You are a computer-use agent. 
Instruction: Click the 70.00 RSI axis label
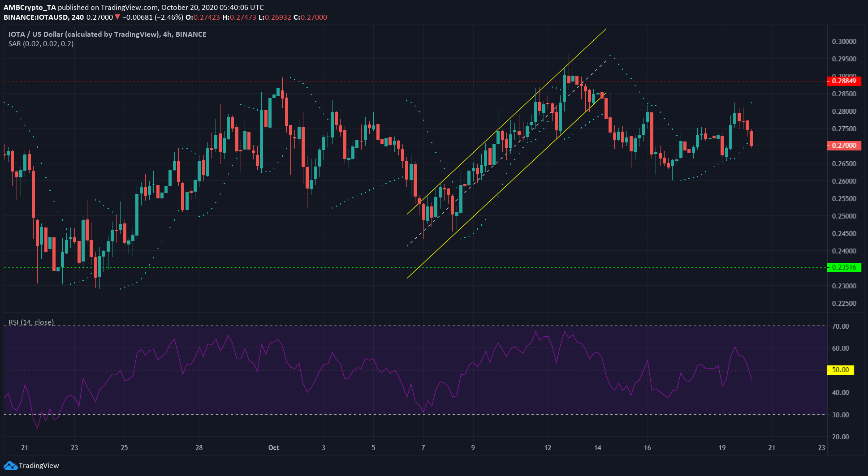click(x=840, y=326)
